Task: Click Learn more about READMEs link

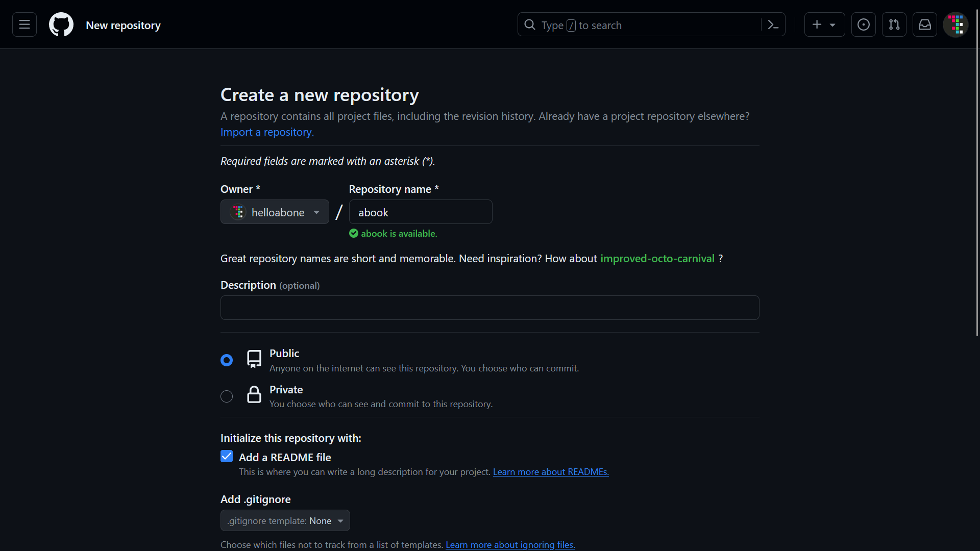Action: click(551, 471)
